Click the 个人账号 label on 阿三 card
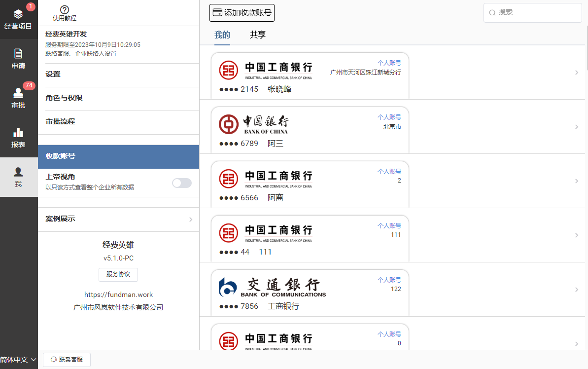The height and width of the screenshot is (369, 588). tap(389, 117)
